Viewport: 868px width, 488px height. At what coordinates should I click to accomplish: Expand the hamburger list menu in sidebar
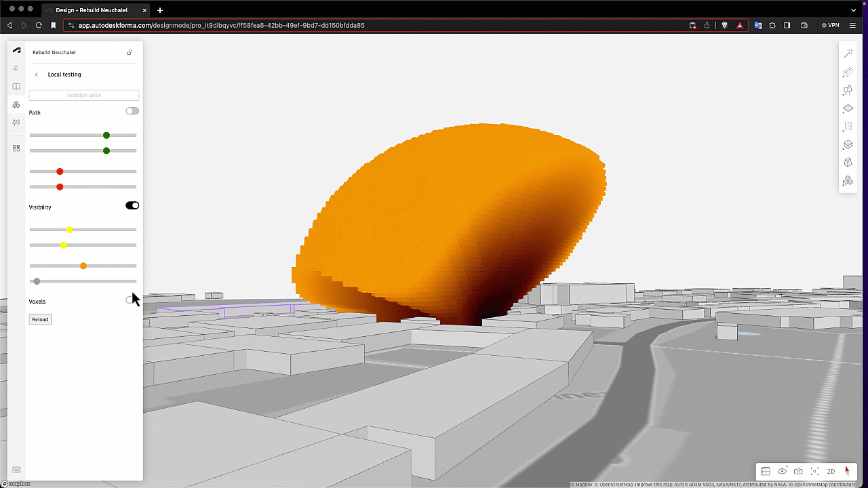tap(16, 68)
